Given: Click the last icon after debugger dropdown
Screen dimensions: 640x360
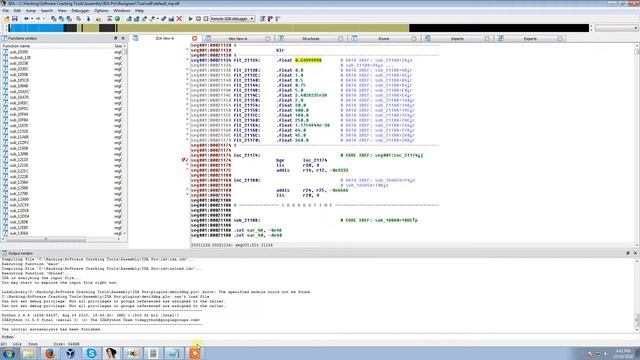Looking at the screenshot, I should click(278, 19).
